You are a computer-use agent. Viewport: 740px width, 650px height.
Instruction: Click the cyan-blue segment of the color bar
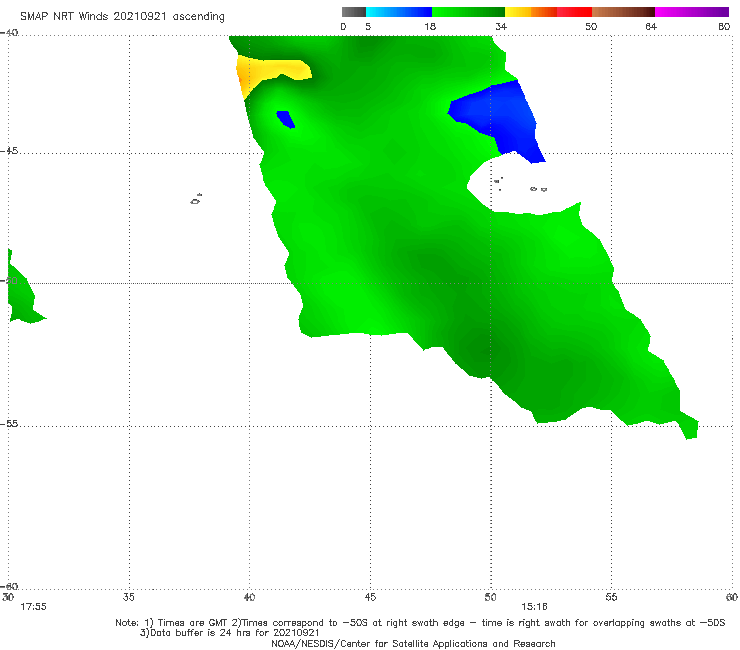(399, 12)
